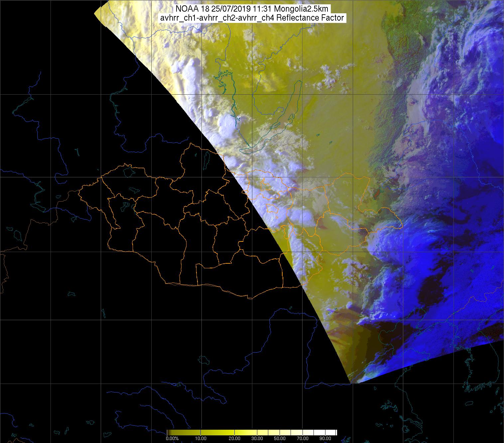Click the '90.00' colorbar label
504x443 pixels.
[325, 438]
